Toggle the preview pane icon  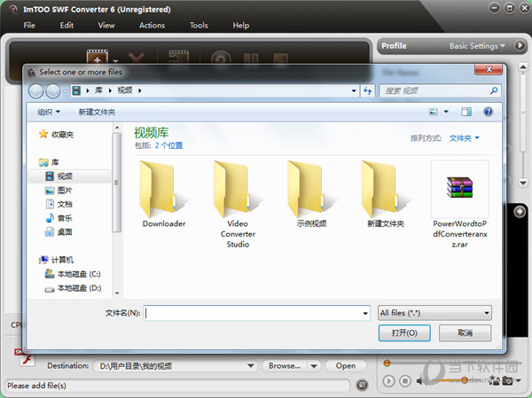tap(466, 112)
